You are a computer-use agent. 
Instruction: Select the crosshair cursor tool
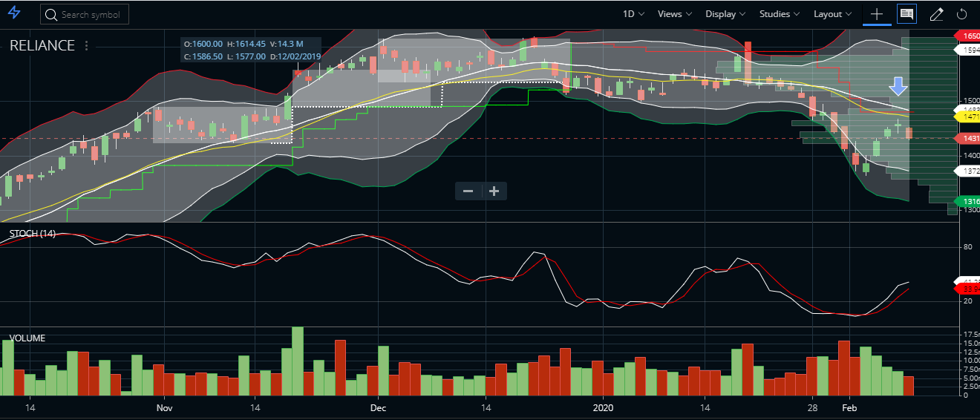[877, 14]
